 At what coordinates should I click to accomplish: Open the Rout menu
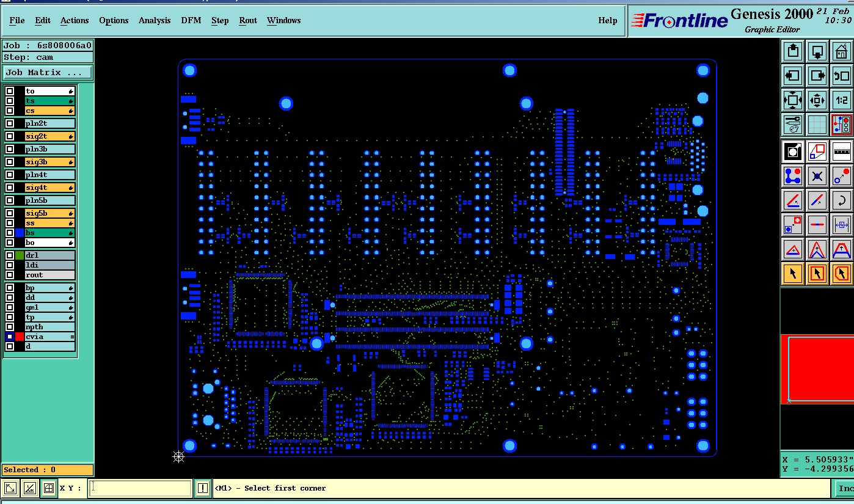pos(248,20)
